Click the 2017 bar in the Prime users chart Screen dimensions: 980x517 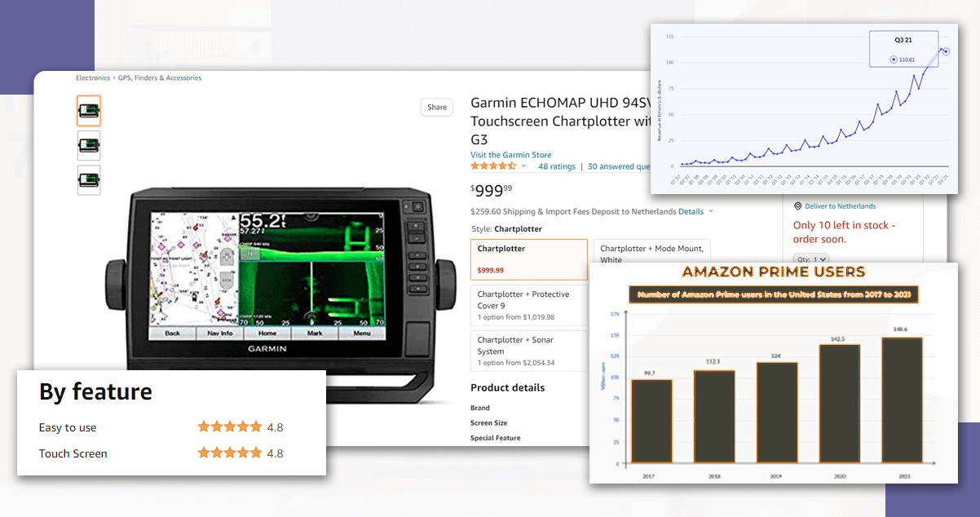(652, 422)
